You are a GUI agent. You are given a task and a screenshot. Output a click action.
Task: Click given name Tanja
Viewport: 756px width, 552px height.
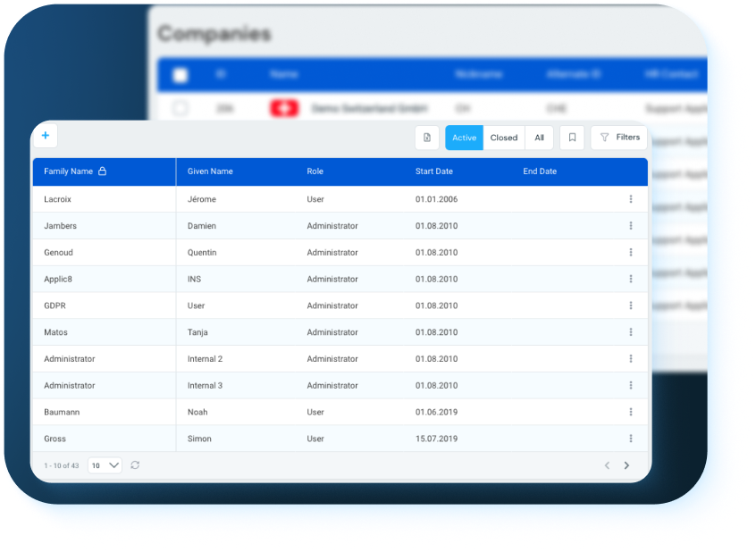(197, 331)
